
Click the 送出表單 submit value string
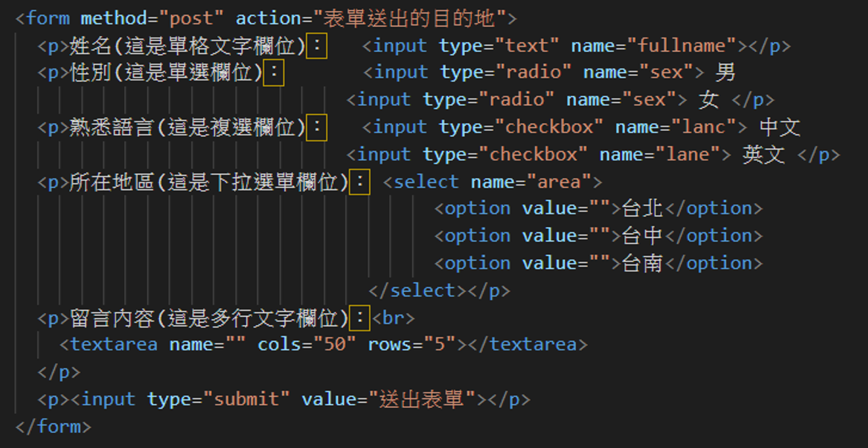[x=422, y=399]
